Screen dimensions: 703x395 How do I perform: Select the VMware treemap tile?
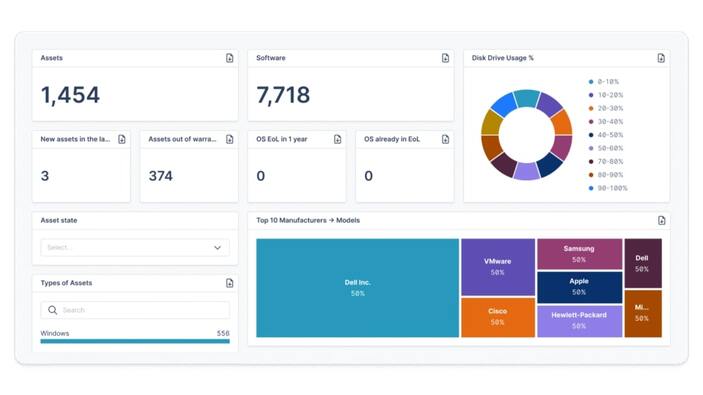498,267
